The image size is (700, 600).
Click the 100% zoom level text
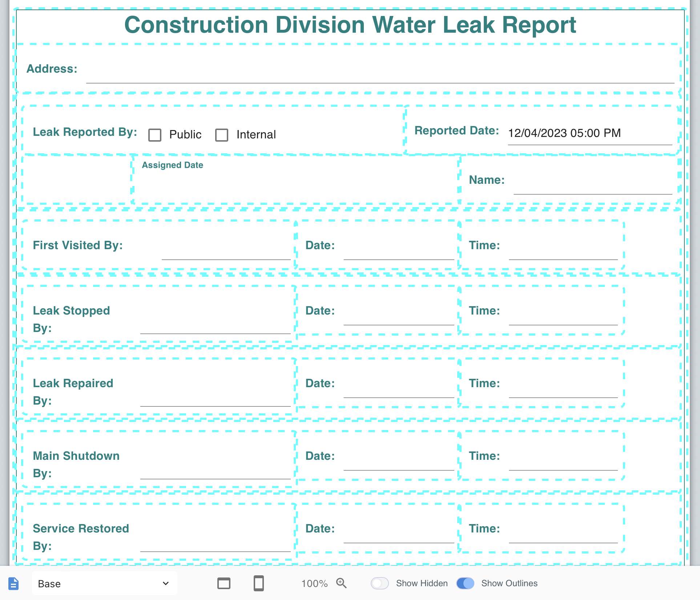314,584
